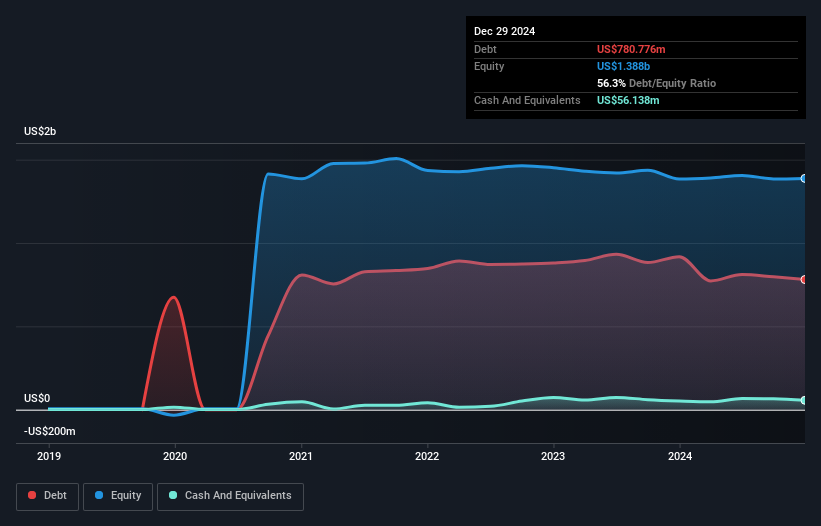821x526 pixels.
Task: Click the 56.3% Debt/Equity Ratio text
Action: point(656,83)
